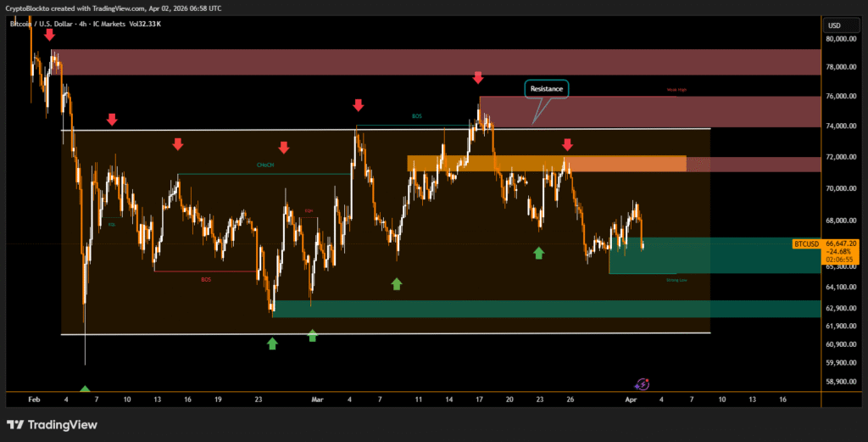Select red down arrow left of Resistance callout
Viewport: 868px width, 442px height.
point(477,78)
